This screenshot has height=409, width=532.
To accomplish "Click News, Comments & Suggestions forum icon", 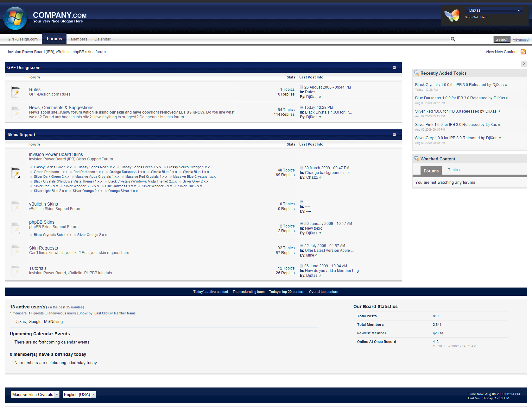I will (x=16, y=112).
